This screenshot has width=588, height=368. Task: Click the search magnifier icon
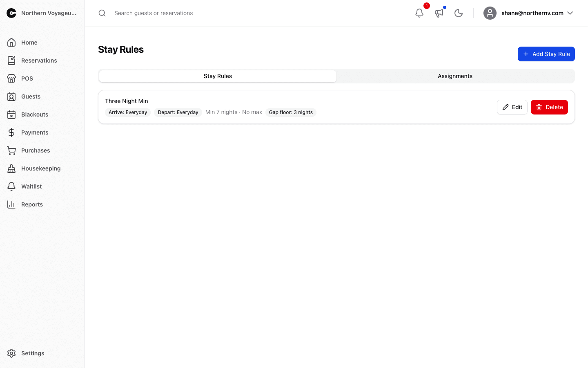click(x=102, y=13)
